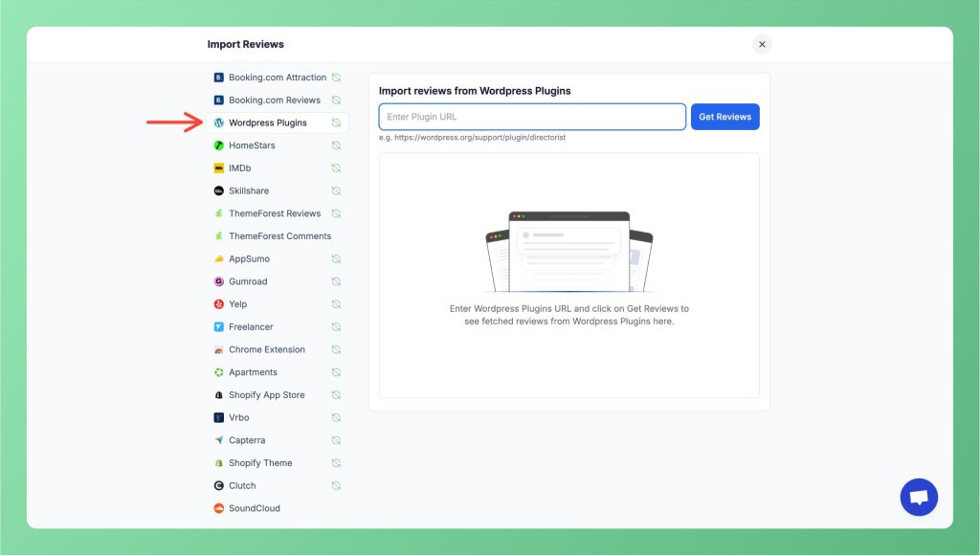
Task: Click the sync icon beside Yelp
Action: point(336,304)
